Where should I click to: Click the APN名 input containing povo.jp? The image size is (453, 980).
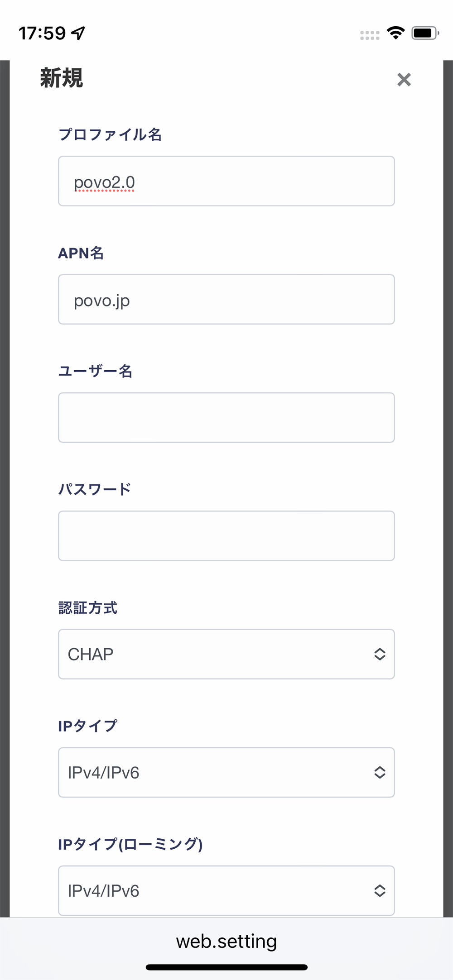coord(226,299)
